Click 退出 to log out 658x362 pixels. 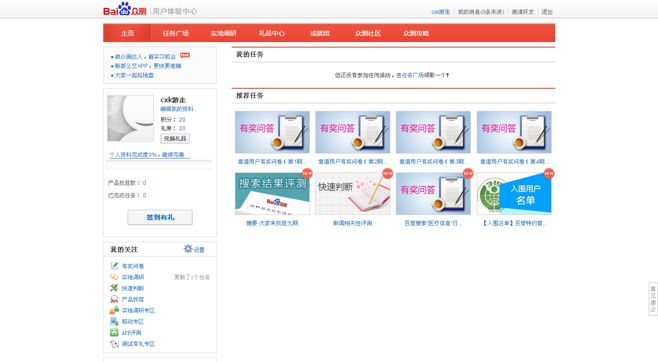[x=547, y=12]
